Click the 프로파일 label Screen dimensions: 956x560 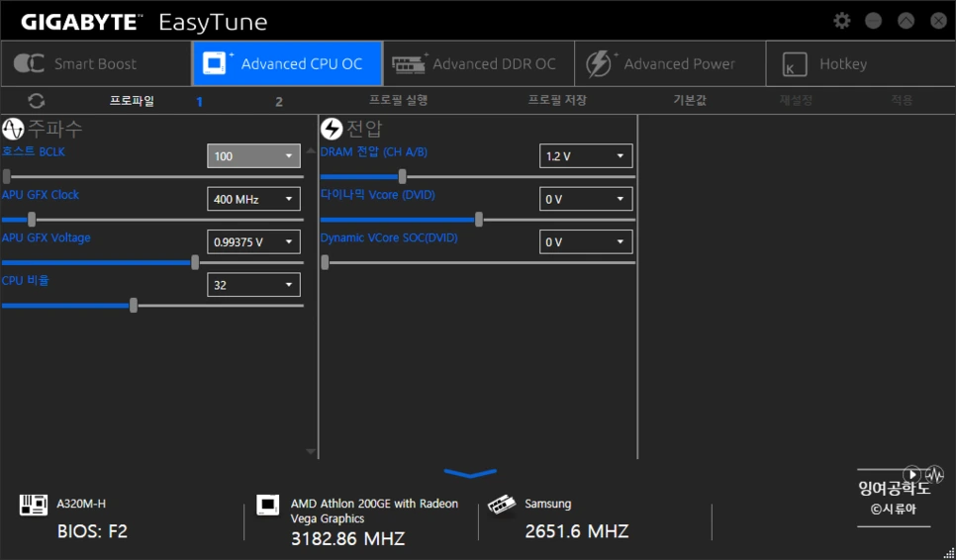(132, 101)
